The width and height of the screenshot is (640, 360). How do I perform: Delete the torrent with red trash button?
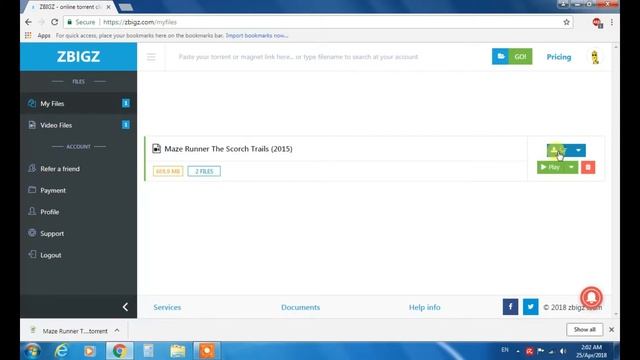pos(588,167)
